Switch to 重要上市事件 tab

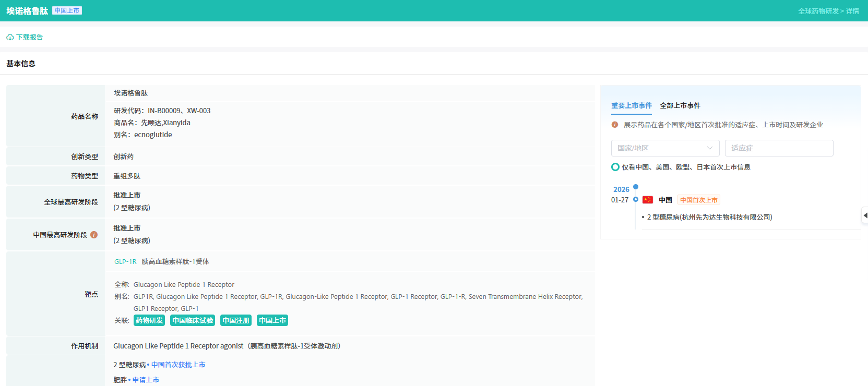[632, 105]
